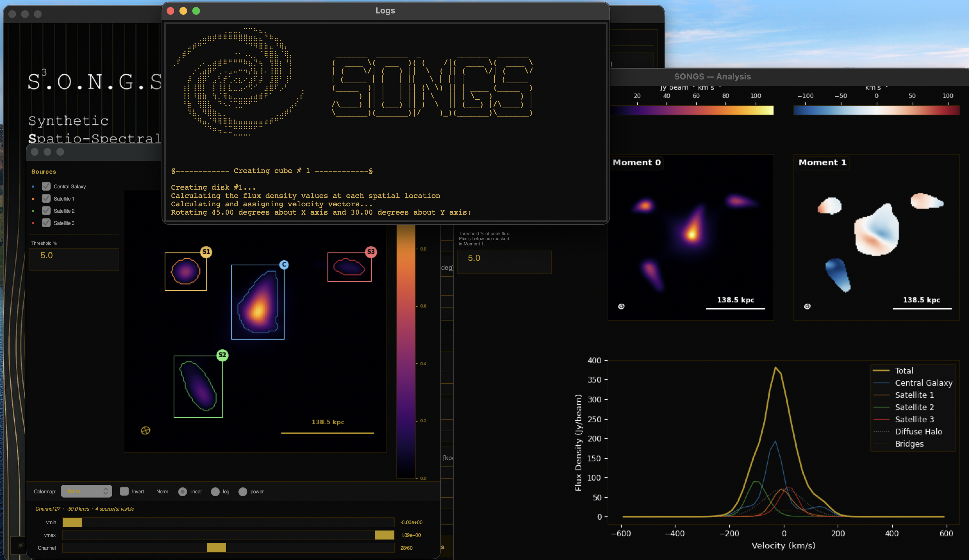969x560 pixels.
Task: Click the 'Rotating 45.00 degrees' log line
Action: pyautogui.click(x=321, y=212)
